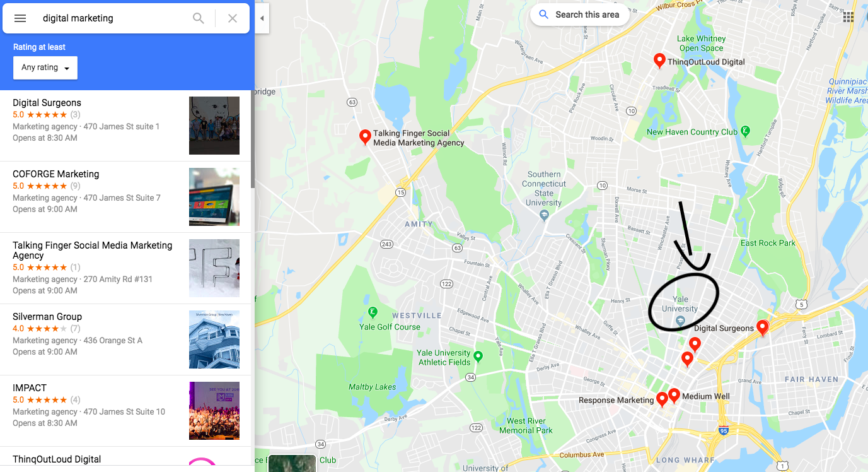Click the Digital Surgeons red map pin

(762, 327)
